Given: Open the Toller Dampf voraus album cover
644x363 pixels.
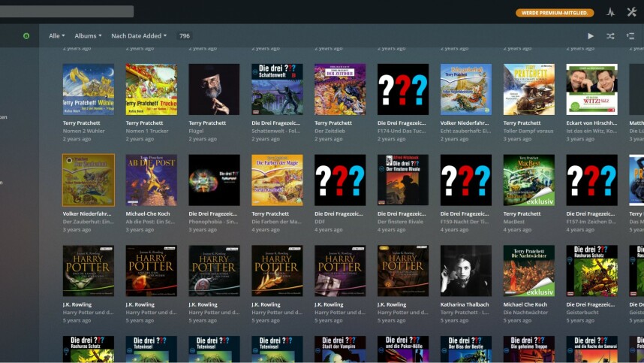Looking at the screenshot, I should [529, 89].
